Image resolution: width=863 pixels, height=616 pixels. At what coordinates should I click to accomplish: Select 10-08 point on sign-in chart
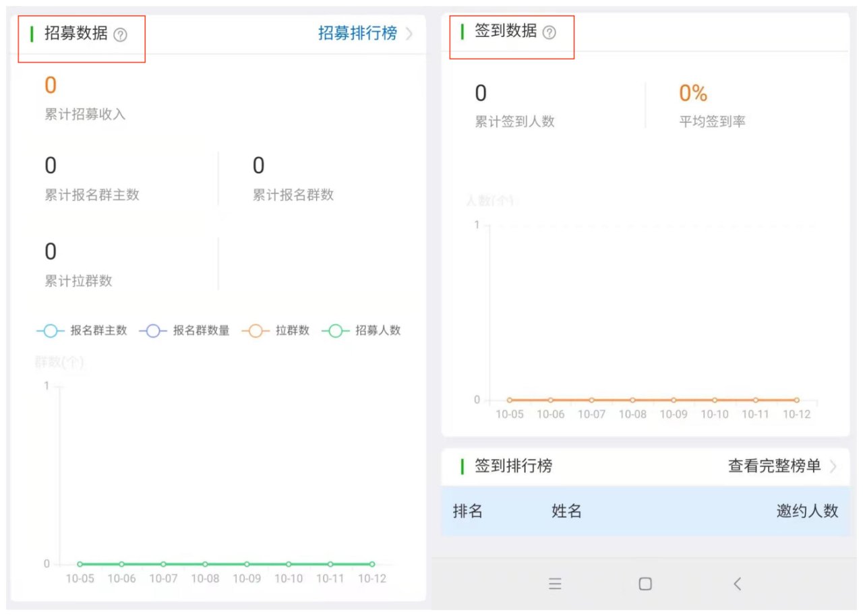coord(632,400)
